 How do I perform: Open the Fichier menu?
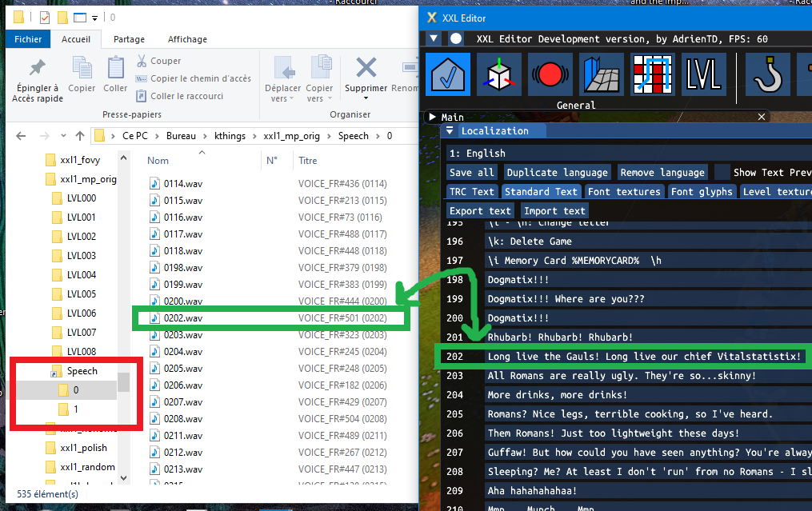pyautogui.click(x=28, y=39)
